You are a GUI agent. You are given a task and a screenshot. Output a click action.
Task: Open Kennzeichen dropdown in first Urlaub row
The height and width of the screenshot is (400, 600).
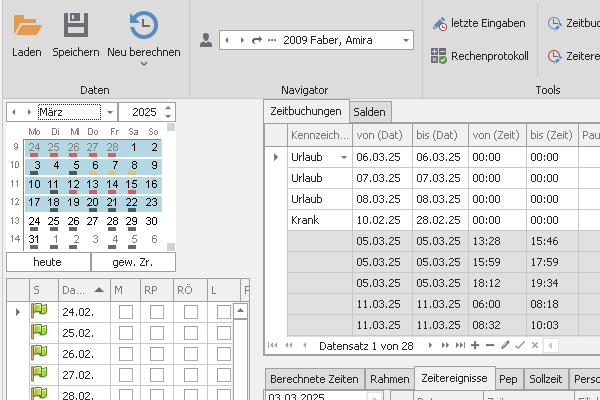click(344, 157)
